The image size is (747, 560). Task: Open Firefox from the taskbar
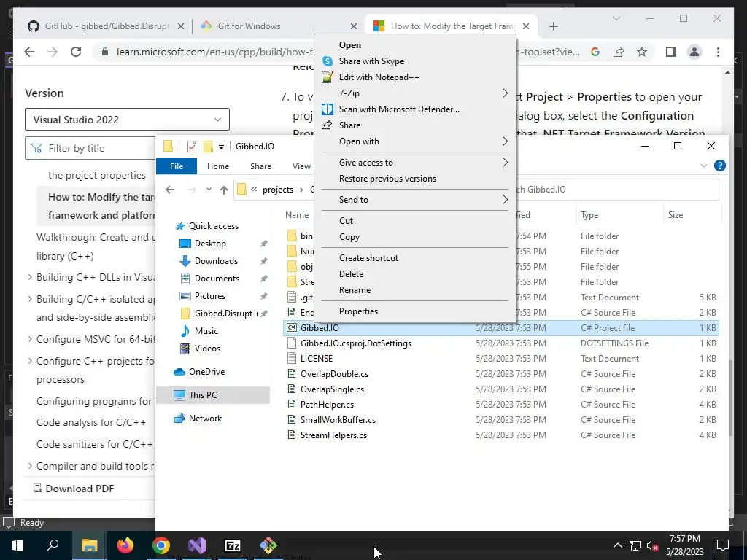[125, 545]
